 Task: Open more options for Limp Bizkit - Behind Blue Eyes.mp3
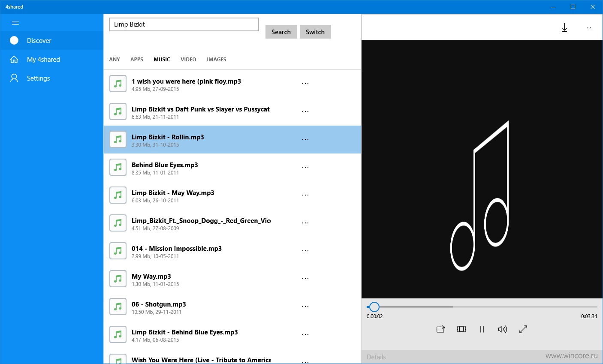point(305,334)
